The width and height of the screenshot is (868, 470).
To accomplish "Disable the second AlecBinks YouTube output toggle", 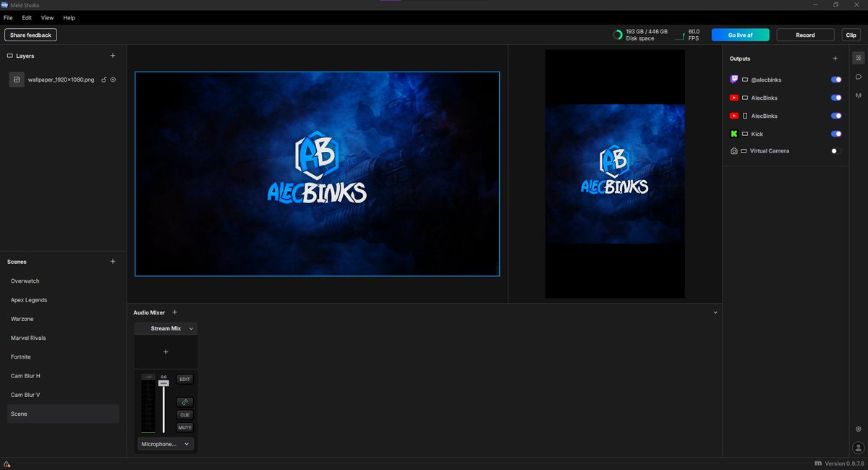I will tap(836, 116).
